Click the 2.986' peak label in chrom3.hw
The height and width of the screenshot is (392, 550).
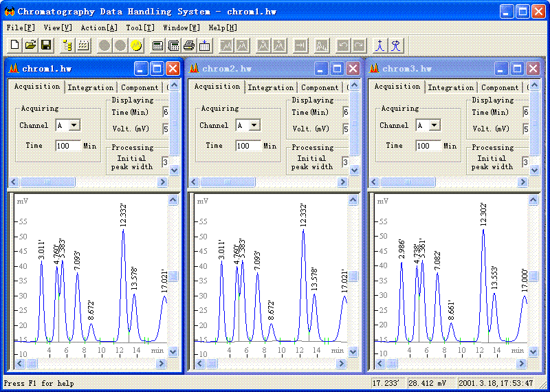pos(401,249)
